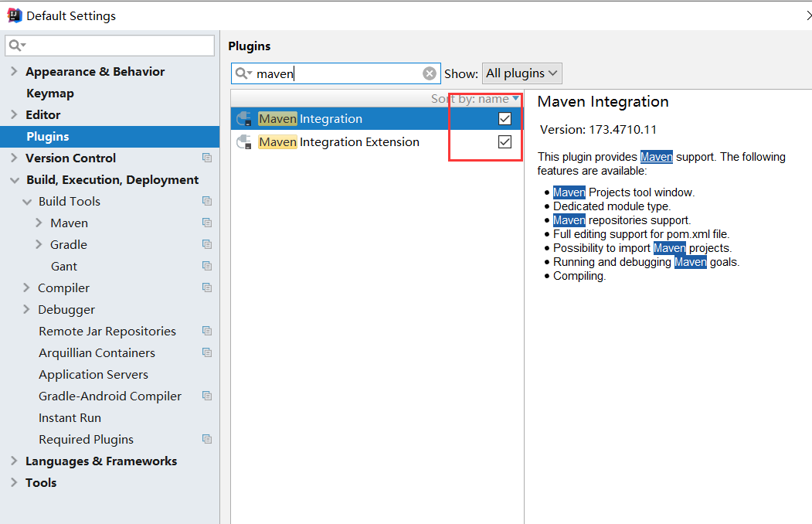This screenshot has height=524, width=812.
Task: Click shared settings icon next to Version Control
Action: [x=207, y=158]
